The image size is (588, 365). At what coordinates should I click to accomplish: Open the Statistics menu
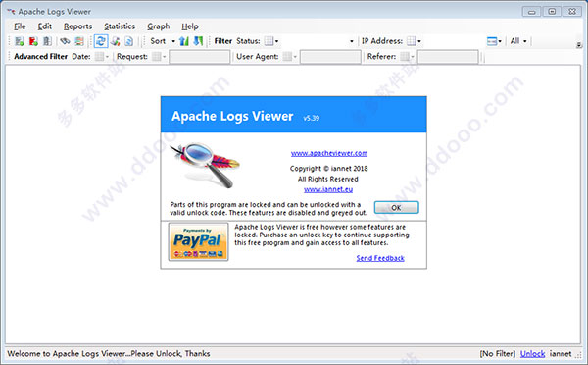point(120,26)
